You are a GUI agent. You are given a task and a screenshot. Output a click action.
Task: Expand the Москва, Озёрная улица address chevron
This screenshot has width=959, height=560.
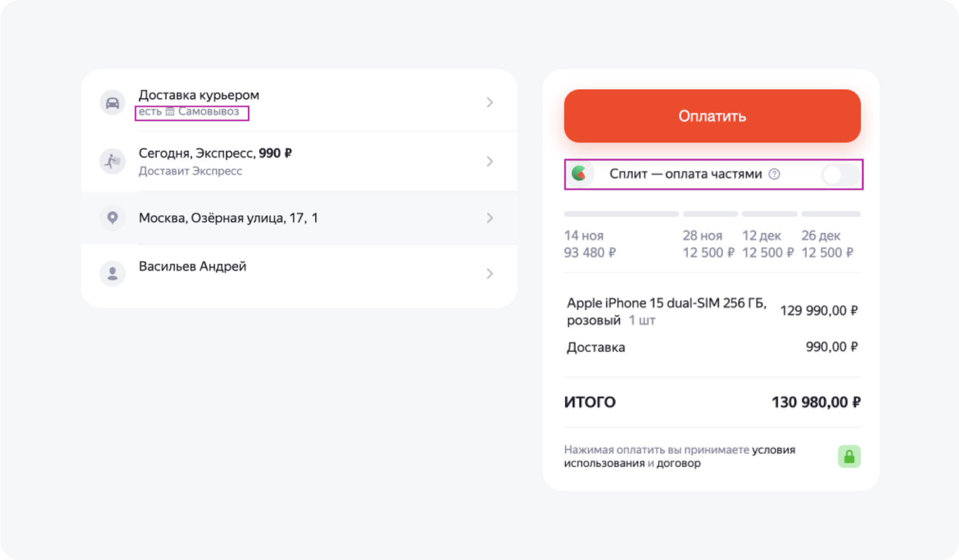coord(490,218)
